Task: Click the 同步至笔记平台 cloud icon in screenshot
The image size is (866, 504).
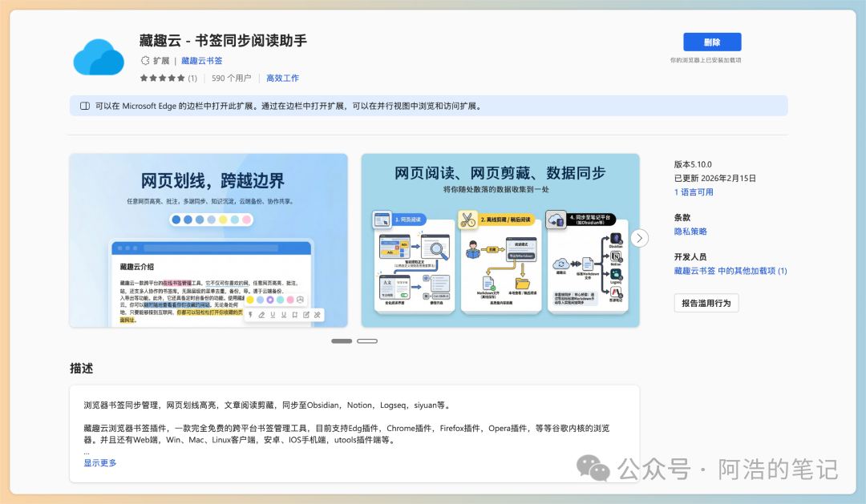Action: (x=556, y=220)
